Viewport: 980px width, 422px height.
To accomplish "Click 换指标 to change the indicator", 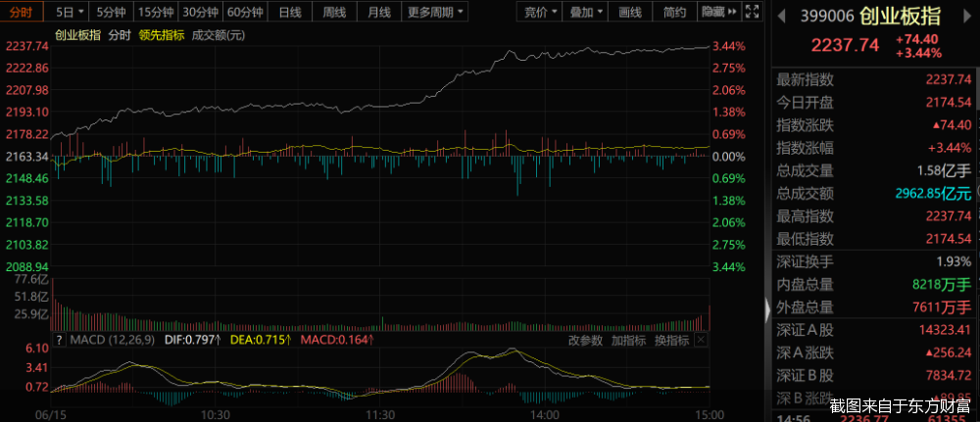I will tap(672, 341).
